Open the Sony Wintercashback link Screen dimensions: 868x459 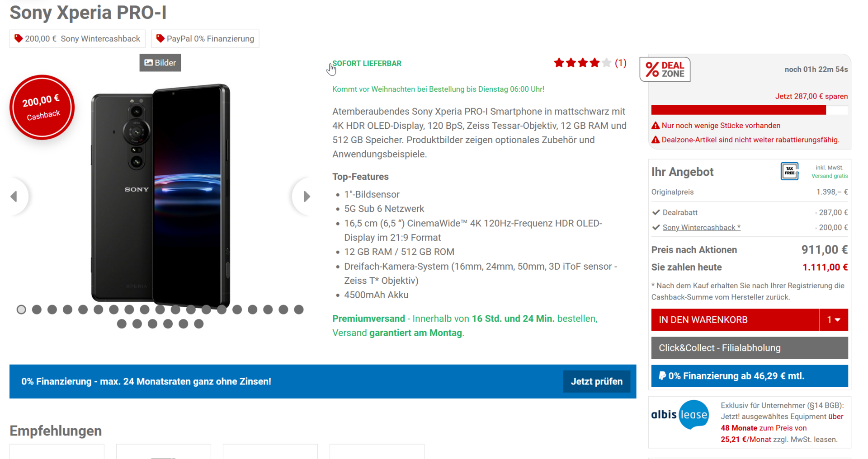[701, 227]
